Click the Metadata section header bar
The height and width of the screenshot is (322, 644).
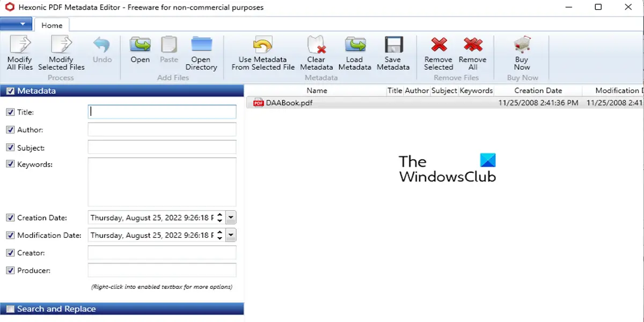[x=122, y=91]
